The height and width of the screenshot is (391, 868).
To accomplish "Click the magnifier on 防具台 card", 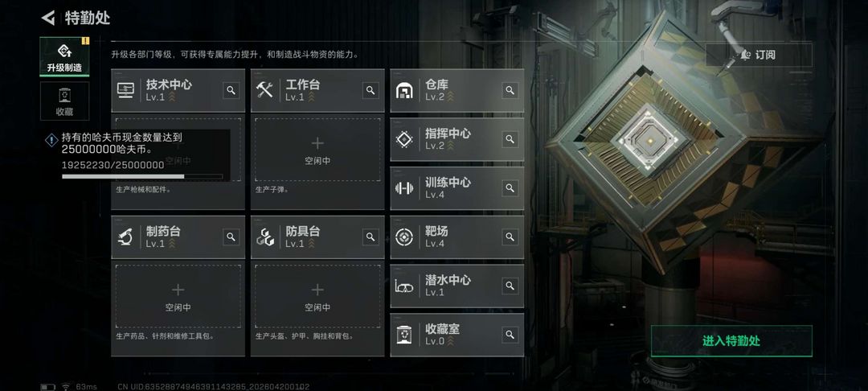I will tap(371, 237).
